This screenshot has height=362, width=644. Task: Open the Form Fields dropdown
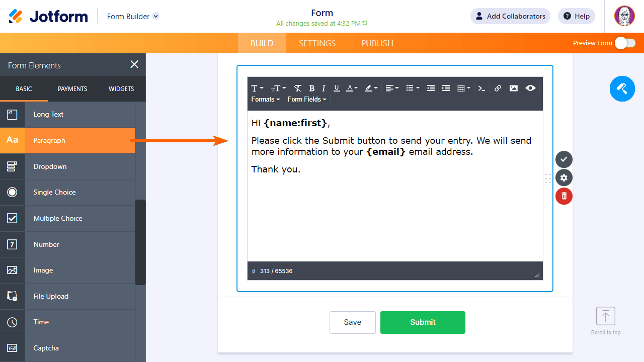click(306, 99)
